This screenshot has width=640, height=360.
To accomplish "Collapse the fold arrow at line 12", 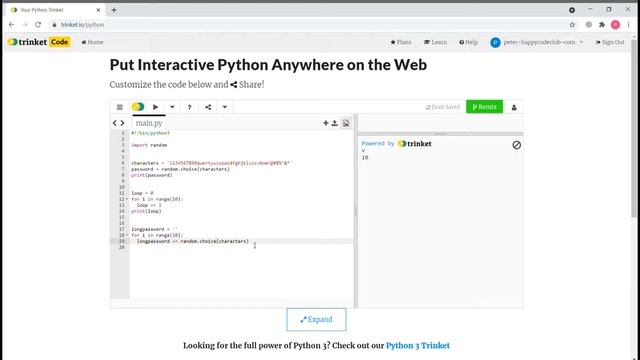I will pos(127,199).
